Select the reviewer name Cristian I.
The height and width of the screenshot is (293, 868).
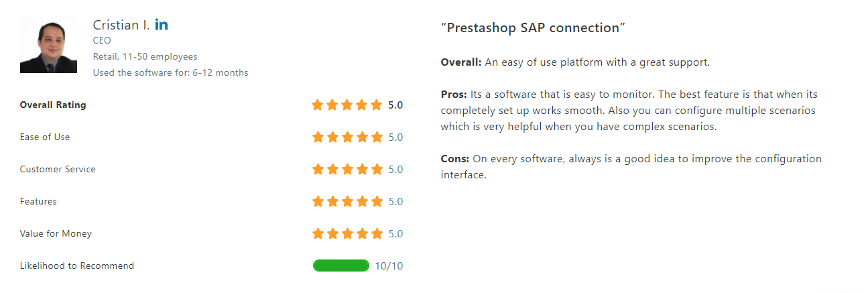click(x=121, y=25)
